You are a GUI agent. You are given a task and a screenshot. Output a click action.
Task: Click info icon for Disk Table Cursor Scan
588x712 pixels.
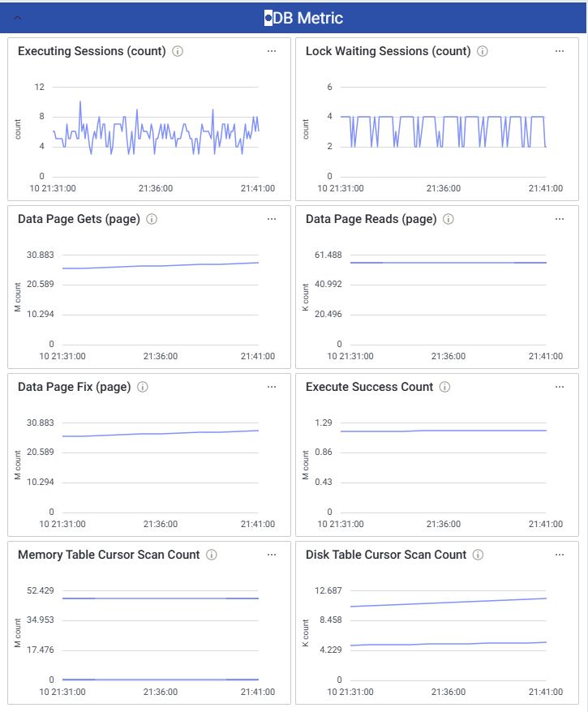tap(479, 555)
